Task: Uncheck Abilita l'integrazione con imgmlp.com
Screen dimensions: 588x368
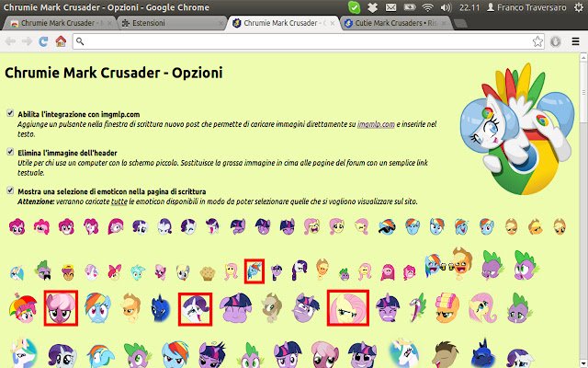Action: pyautogui.click(x=10, y=113)
